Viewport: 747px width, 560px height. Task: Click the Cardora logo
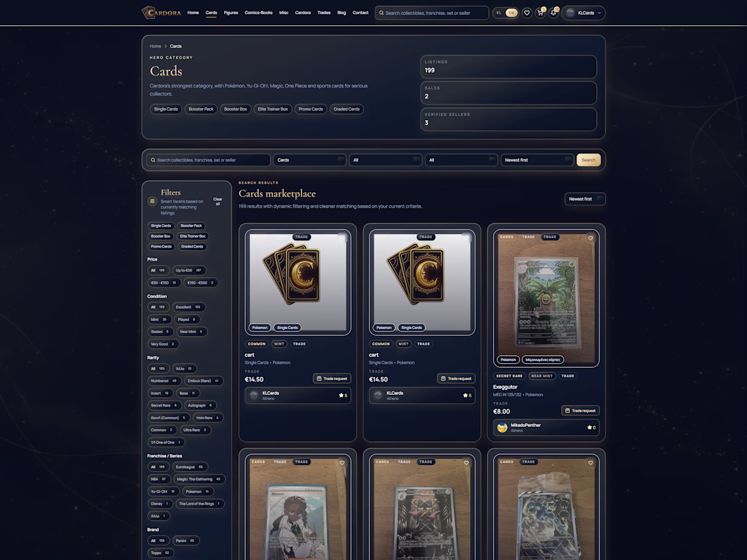pyautogui.click(x=162, y=13)
